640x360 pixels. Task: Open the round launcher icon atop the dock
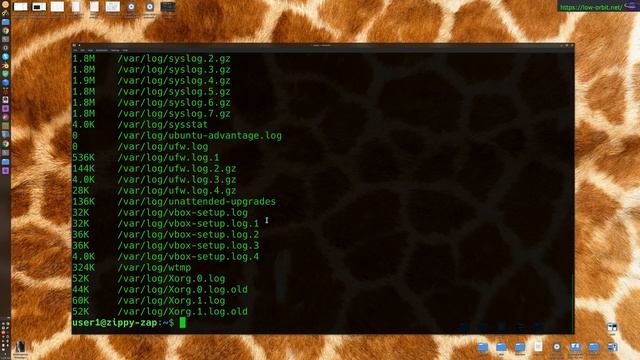pyautogui.click(x=5, y=4)
